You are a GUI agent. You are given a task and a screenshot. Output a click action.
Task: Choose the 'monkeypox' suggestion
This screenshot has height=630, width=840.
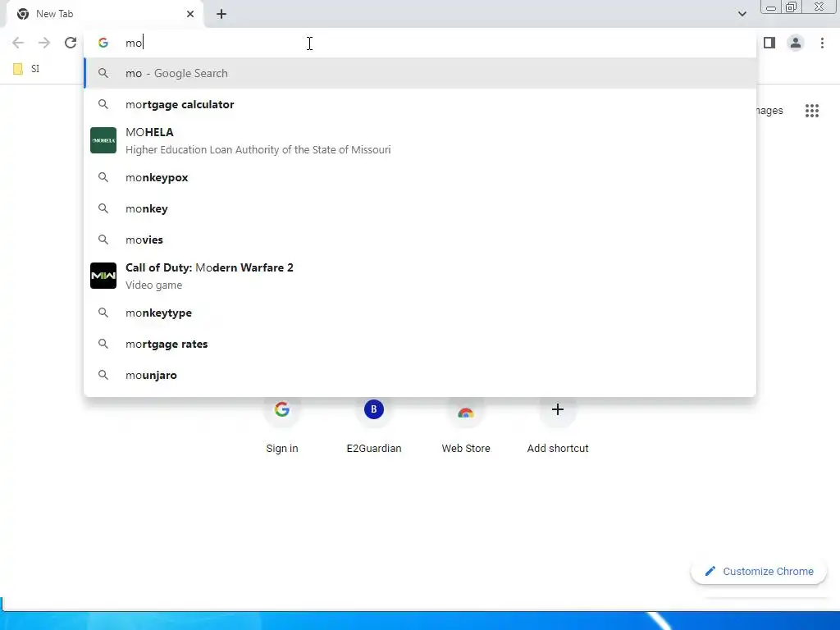[x=420, y=177]
